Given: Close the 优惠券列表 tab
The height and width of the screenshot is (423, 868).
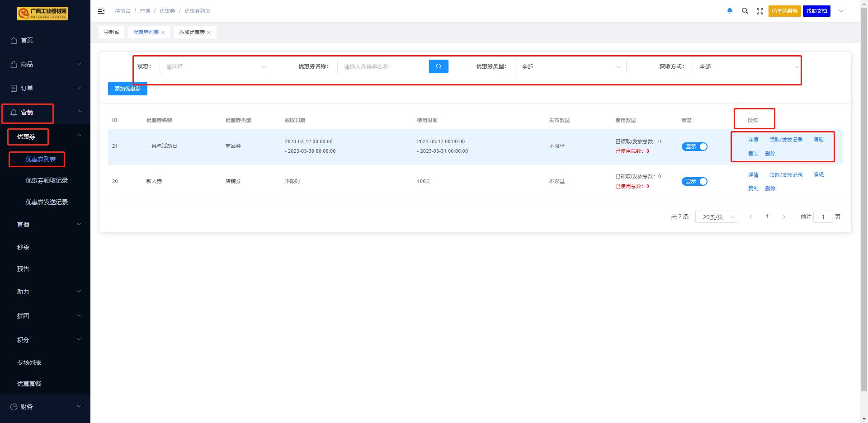Looking at the screenshot, I should tap(163, 33).
